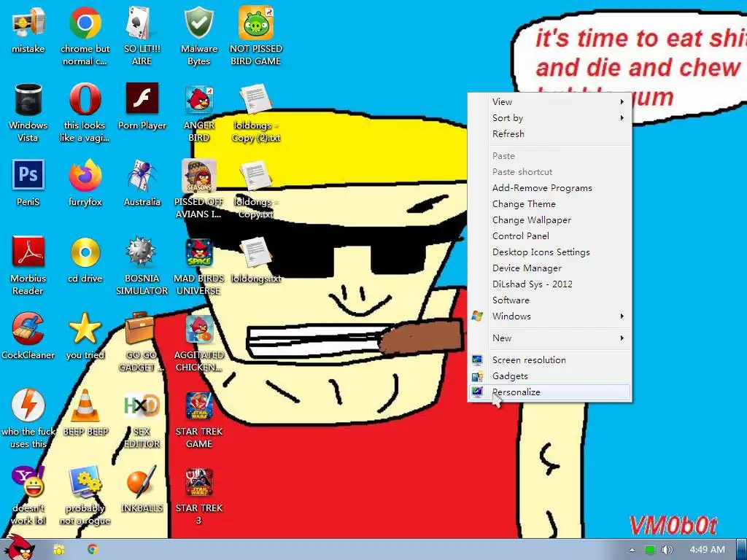Open the Malware Bytes shield icon

click(x=198, y=23)
